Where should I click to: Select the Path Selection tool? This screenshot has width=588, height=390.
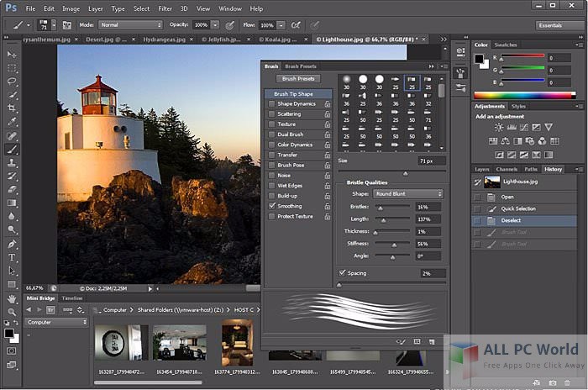(x=12, y=271)
